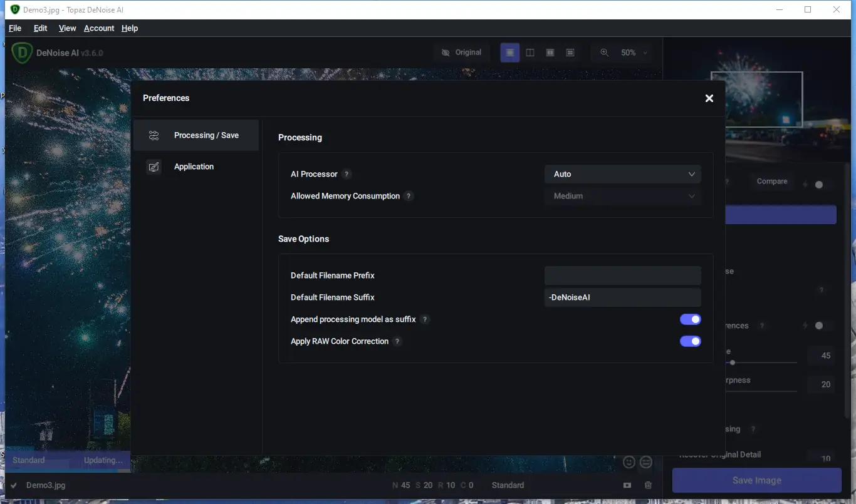The height and width of the screenshot is (504, 856).
Task: Minimize the Topaz DeNoise AI window
Action: click(780, 9)
